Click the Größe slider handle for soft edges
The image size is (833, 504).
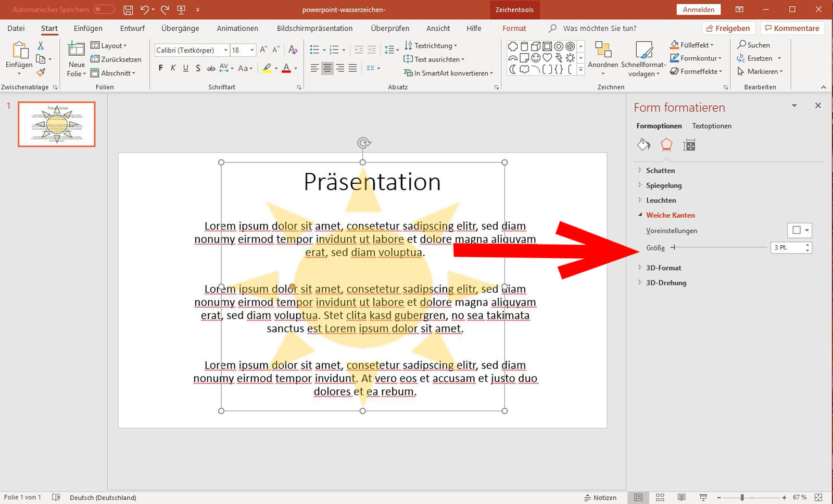click(674, 248)
